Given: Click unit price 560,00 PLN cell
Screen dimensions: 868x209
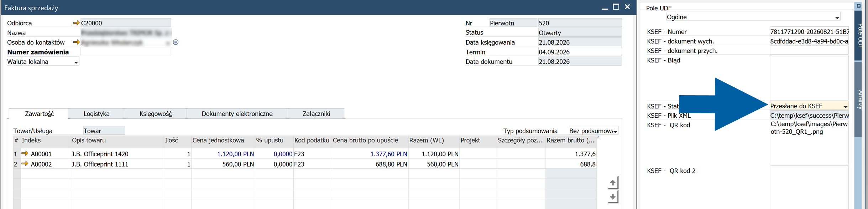Looking at the screenshot, I should click(x=223, y=164).
